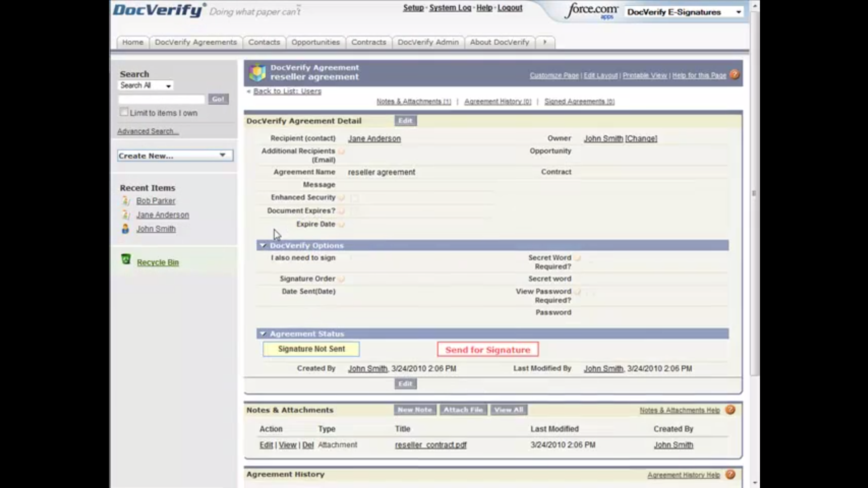The height and width of the screenshot is (488, 868).
Task: Click the DocVerify Agreement shield icon
Action: pos(257,71)
